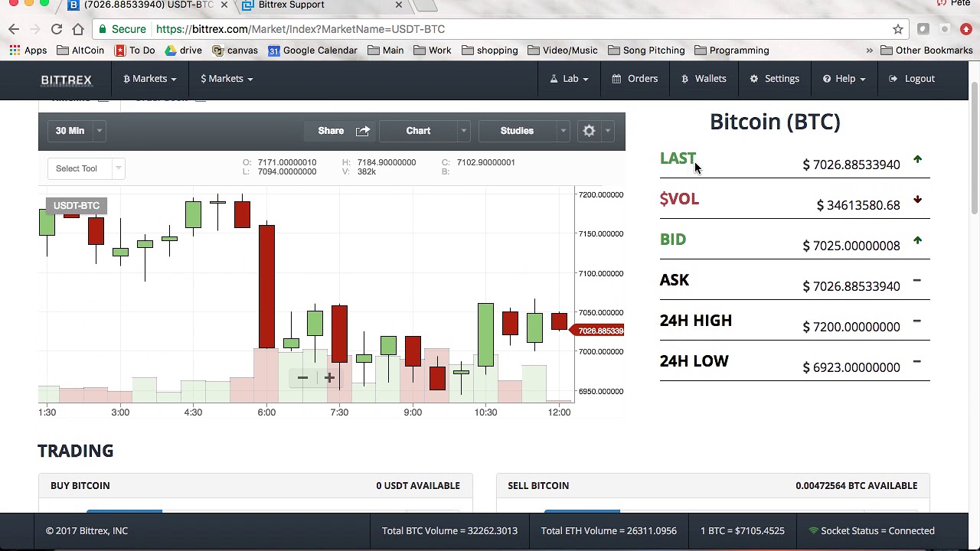Open Other Bookmarks folder

(926, 51)
